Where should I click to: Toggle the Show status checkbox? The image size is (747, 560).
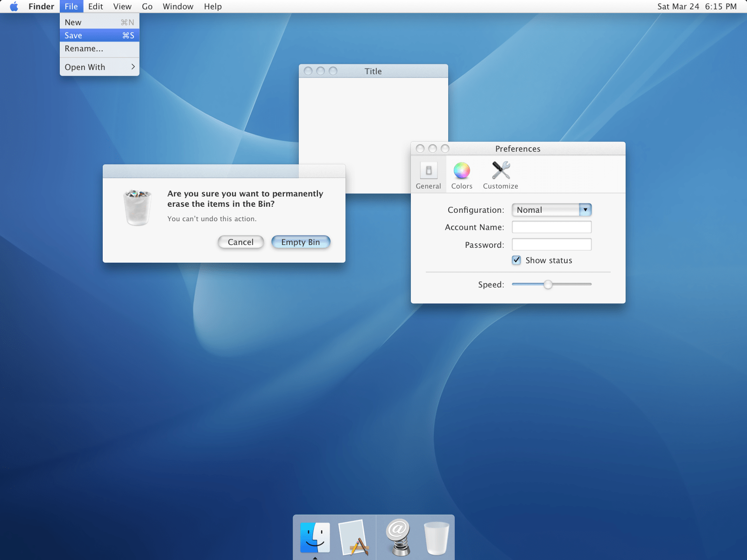click(516, 260)
